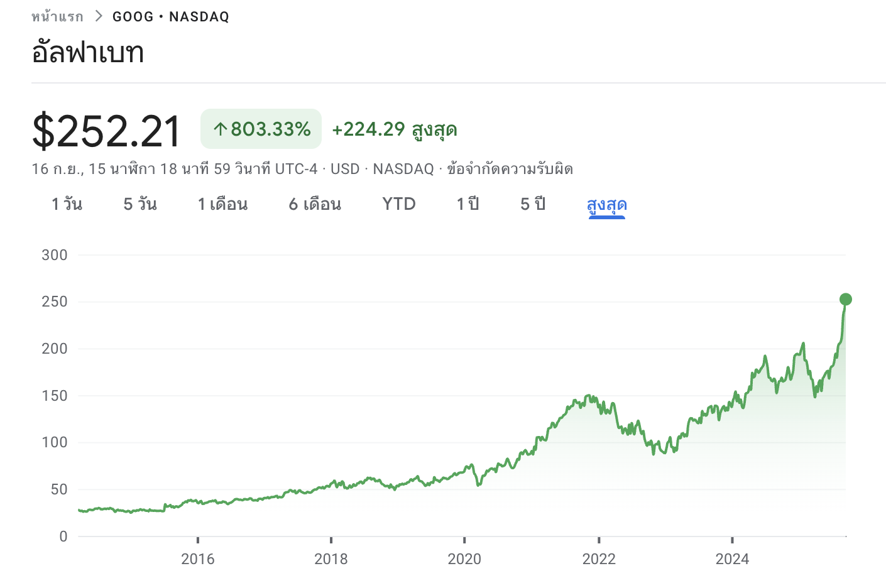
Task: Click the green up-arrow in percent badge
Action: 219,129
